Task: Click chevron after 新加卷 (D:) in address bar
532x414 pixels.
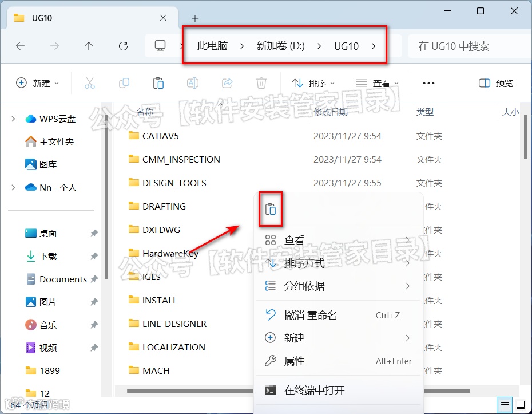Action: (x=319, y=46)
